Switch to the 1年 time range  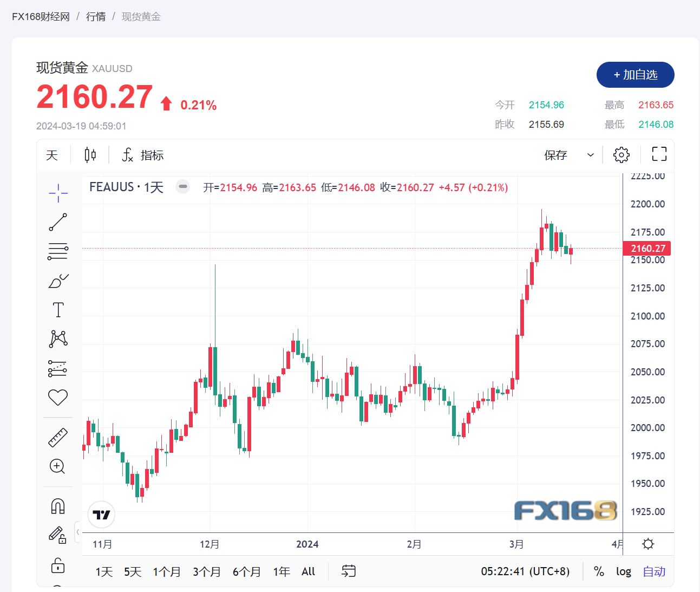point(282,571)
